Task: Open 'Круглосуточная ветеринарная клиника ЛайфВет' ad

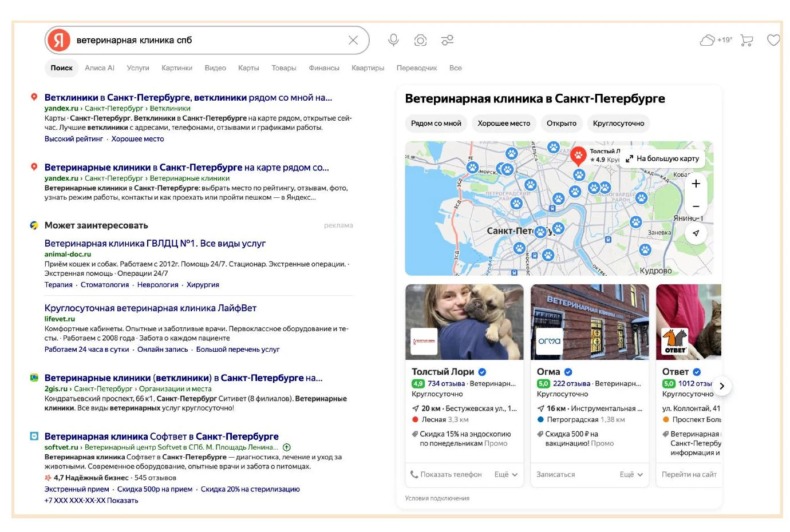Action: pos(151,308)
